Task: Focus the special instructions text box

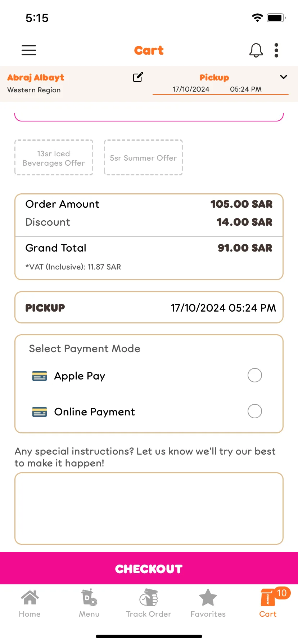Action: 149,509
